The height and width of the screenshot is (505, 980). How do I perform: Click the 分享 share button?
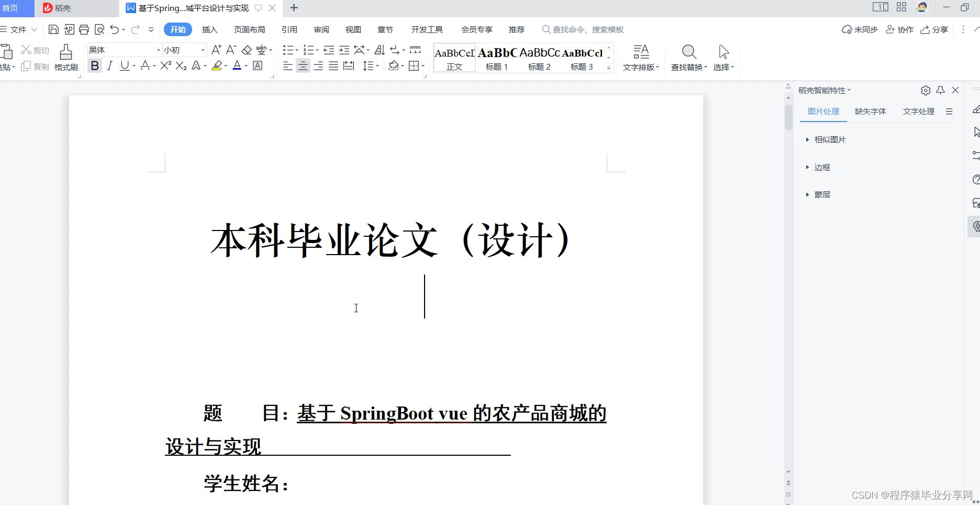point(934,29)
